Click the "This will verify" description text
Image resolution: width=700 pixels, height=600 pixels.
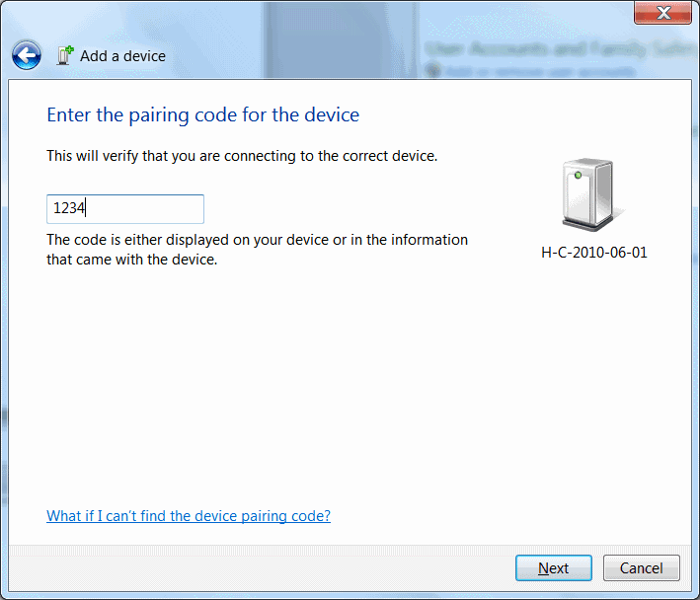click(x=242, y=156)
